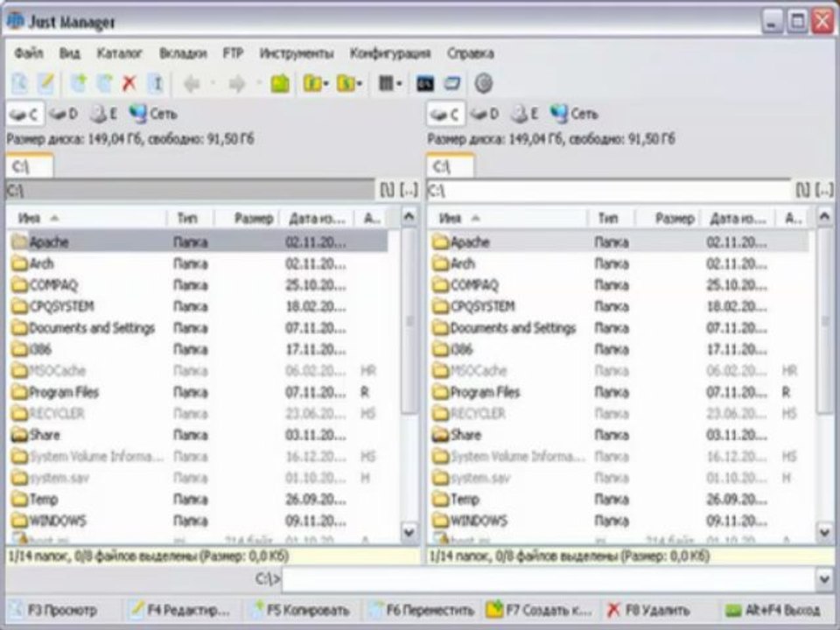
Task: Click the root [\] button in the right panel
Action: click(x=802, y=190)
